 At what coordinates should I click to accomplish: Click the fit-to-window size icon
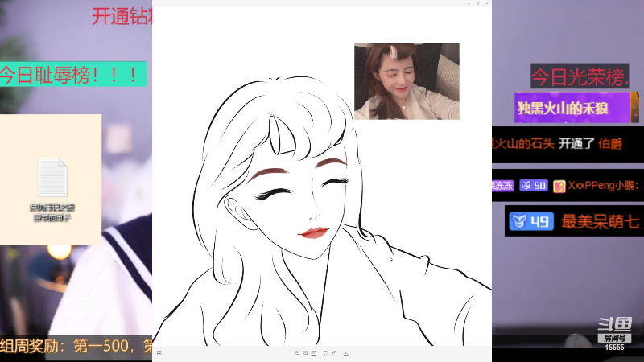314,353
